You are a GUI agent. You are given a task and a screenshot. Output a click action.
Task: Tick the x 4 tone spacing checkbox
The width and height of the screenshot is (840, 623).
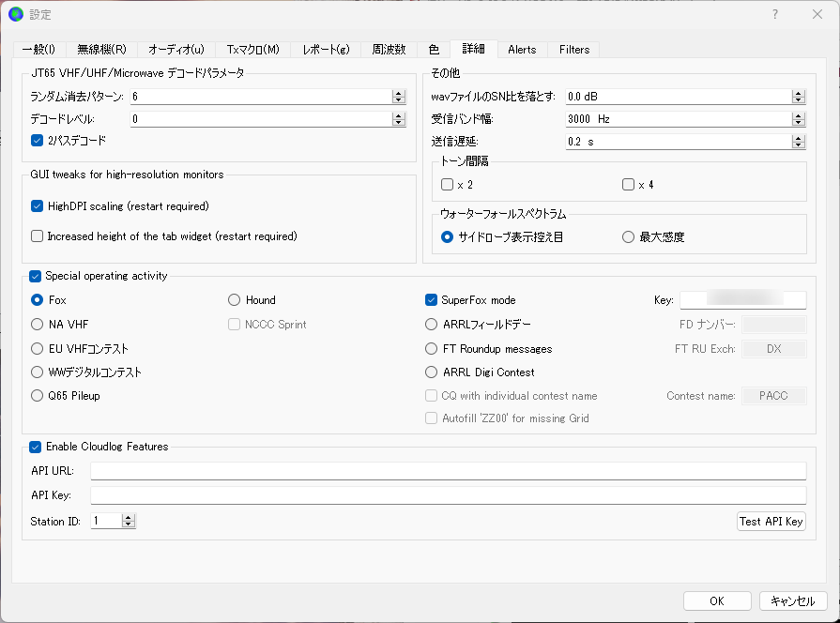click(629, 185)
